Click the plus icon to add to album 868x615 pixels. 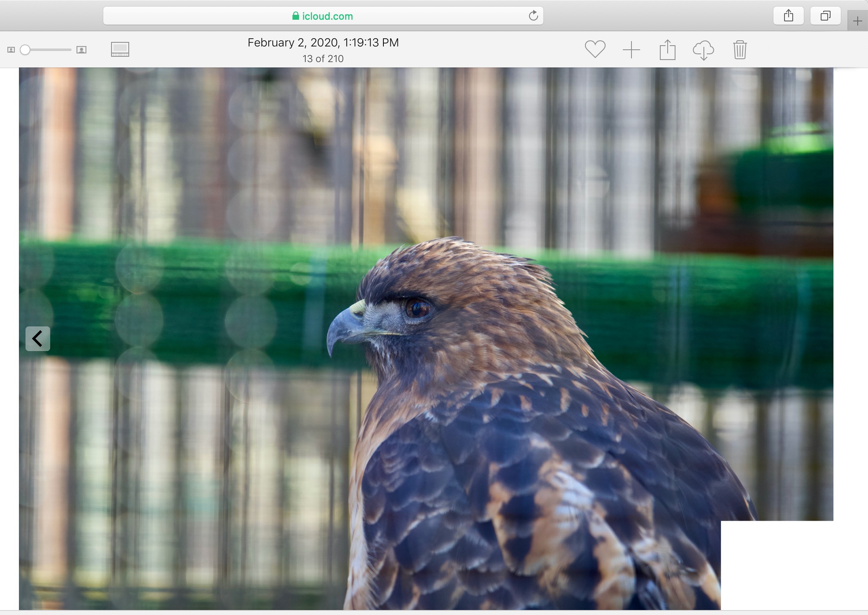[631, 50]
